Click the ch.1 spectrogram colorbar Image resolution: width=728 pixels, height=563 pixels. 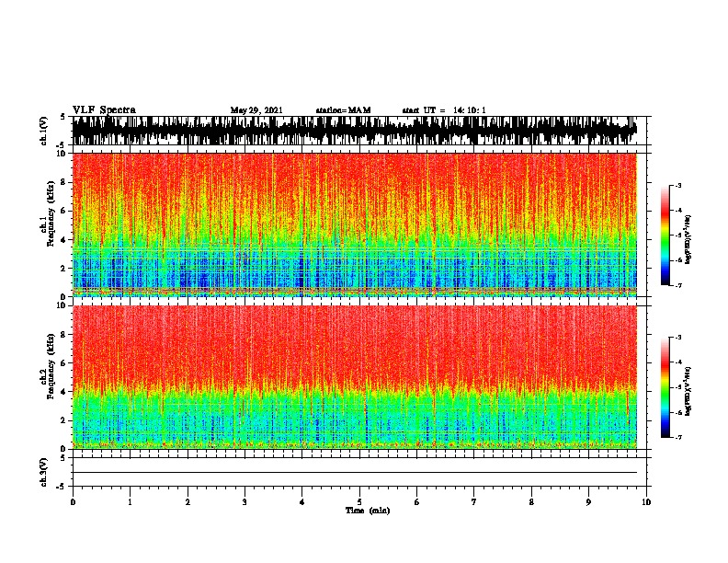pos(665,236)
